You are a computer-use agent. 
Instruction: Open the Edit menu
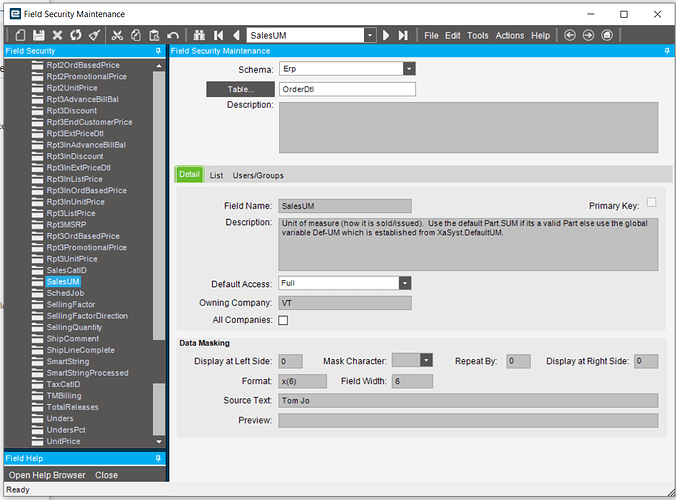(453, 35)
